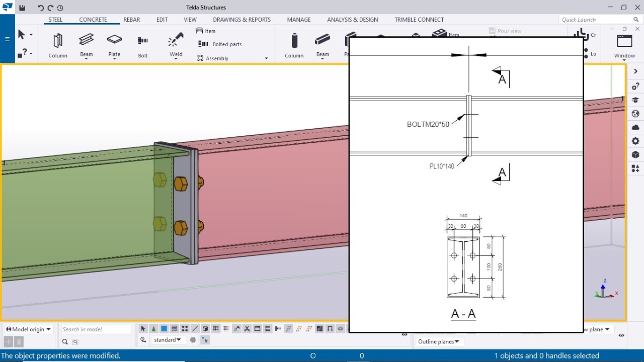Toggle the Select connections green cone switch
This screenshot has width=644, height=362.
click(x=153, y=329)
